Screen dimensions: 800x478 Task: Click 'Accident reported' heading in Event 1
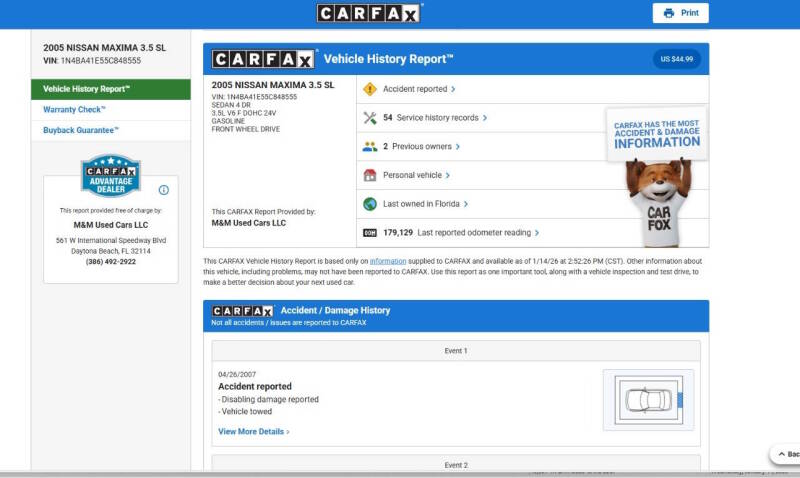point(255,387)
